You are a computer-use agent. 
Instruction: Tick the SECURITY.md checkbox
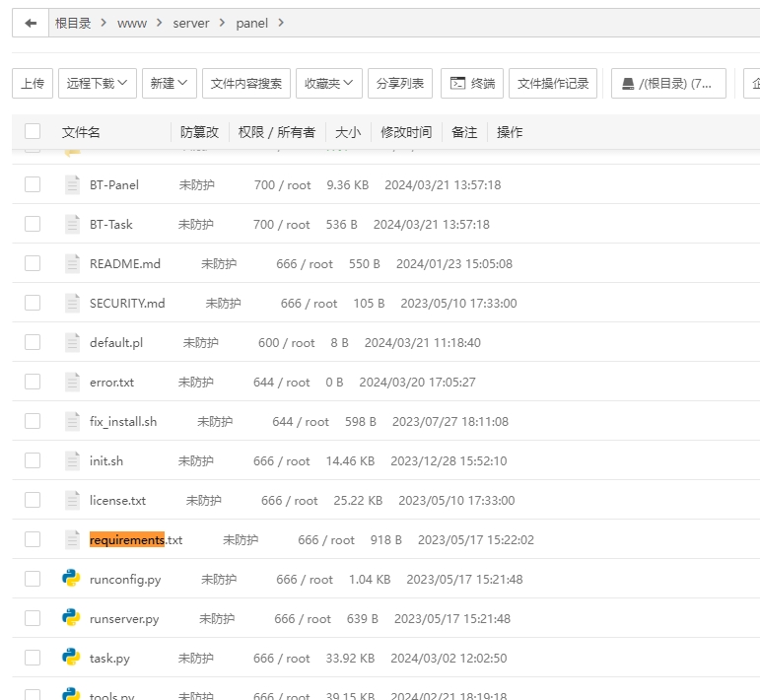click(33, 303)
